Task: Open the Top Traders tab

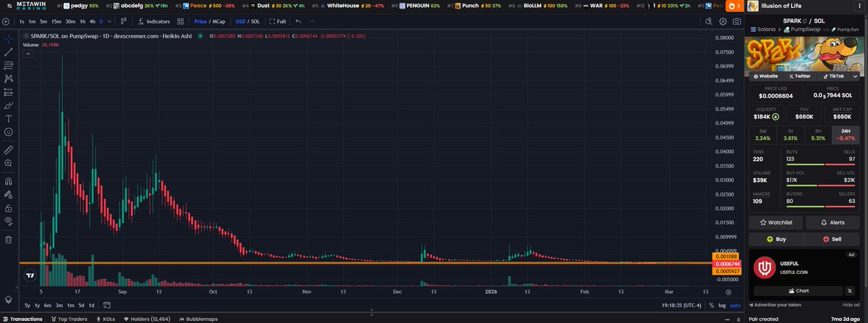Action: [x=69, y=318]
